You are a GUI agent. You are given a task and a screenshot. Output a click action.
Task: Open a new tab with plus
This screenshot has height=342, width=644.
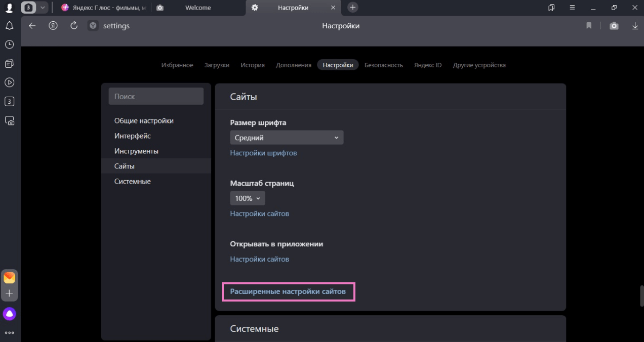pyautogui.click(x=353, y=8)
